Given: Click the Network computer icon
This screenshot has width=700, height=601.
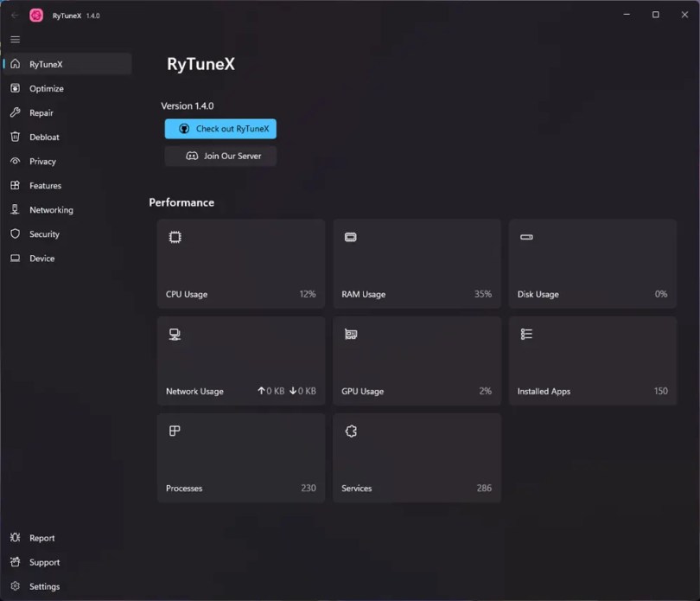Looking at the screenshot, I should pos(175,335).
